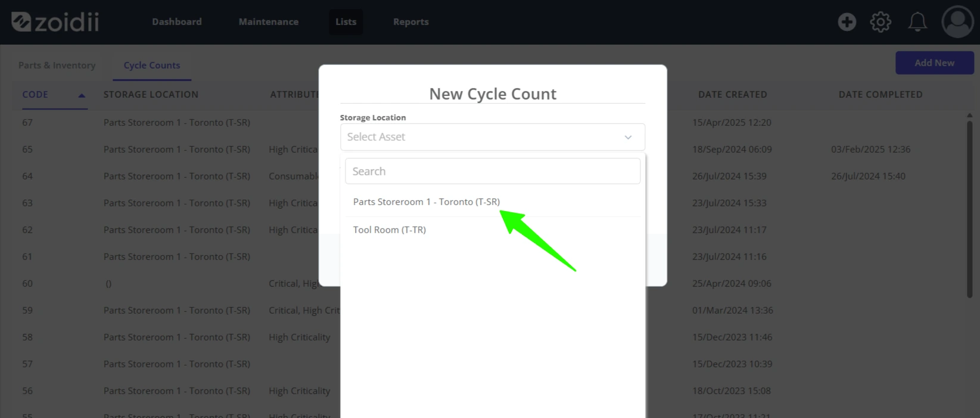Screen dimensions: 980x418
Task: Click date created 23/Jul/2024 11:16
Action: pyautogui.click(x=729, y=257)
